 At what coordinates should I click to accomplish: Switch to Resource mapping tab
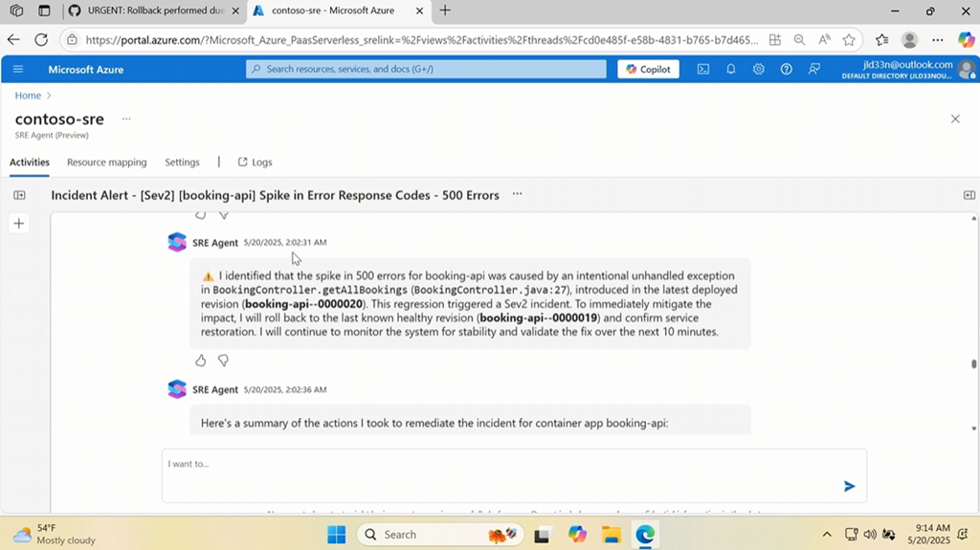[x=107, y=162]
